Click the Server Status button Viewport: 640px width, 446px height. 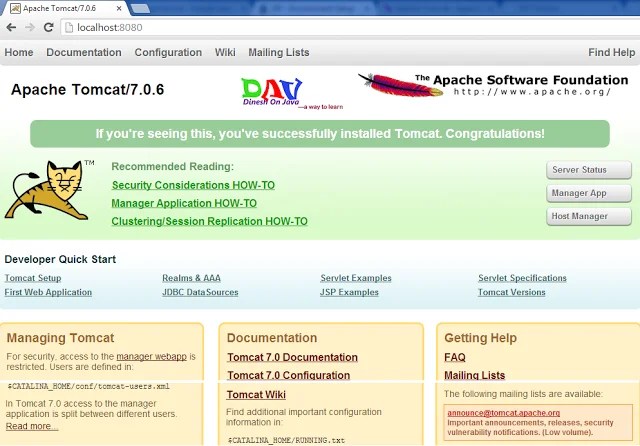coord(589,170)
